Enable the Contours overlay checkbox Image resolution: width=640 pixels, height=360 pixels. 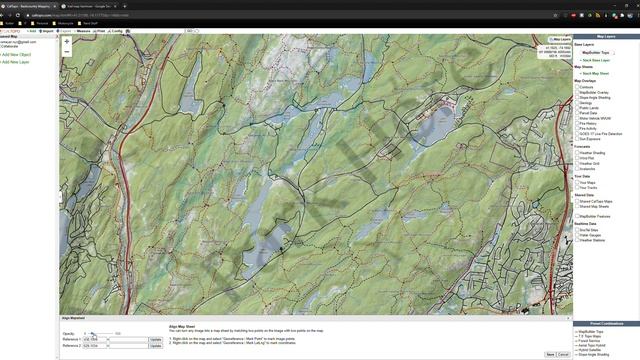[577, 87]
